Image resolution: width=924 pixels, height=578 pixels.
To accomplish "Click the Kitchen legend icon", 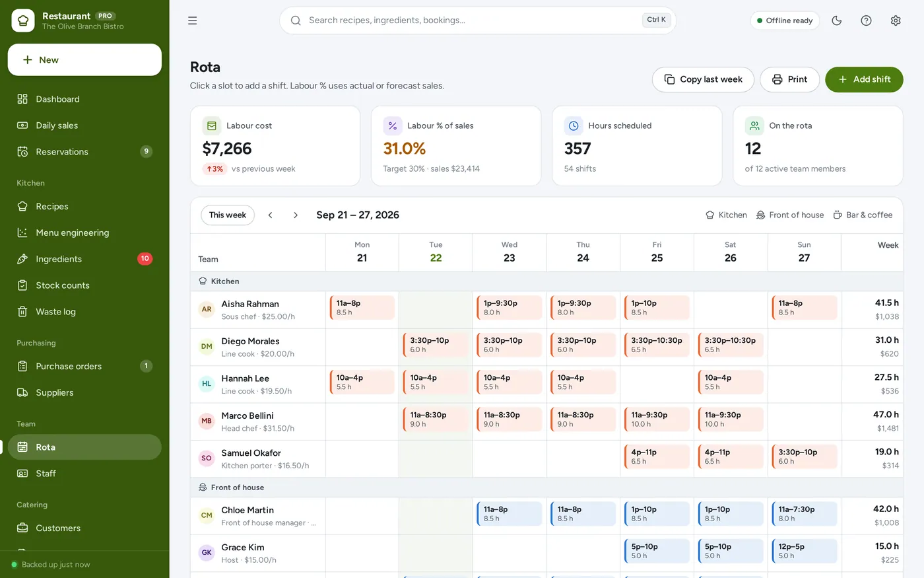I will [x=710, y=215].
